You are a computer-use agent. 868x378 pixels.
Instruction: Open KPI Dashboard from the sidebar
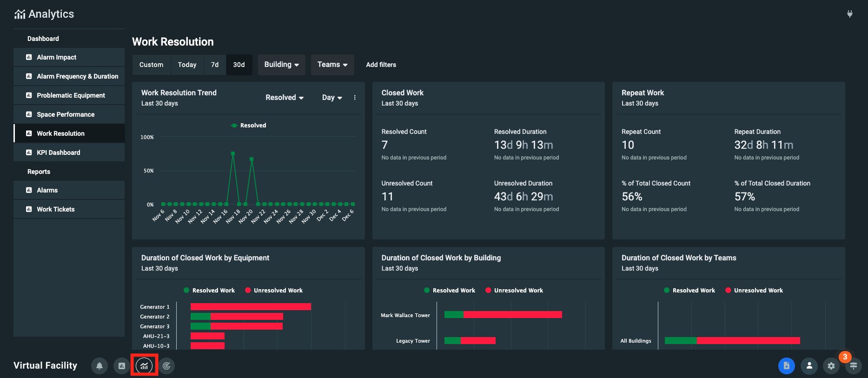point(59,153)
